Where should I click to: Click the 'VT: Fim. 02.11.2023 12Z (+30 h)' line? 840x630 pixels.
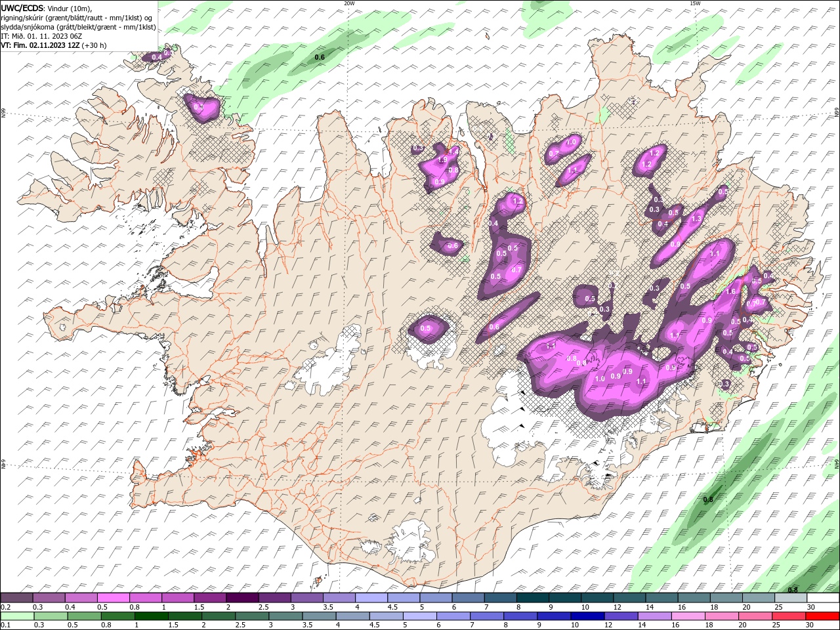click(x=54, y=45)
